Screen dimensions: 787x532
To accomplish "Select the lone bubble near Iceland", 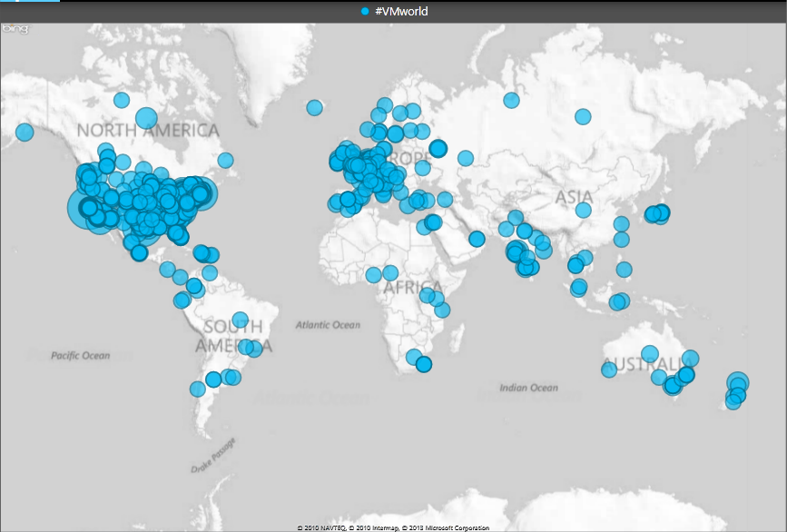I will pos(314,107).
